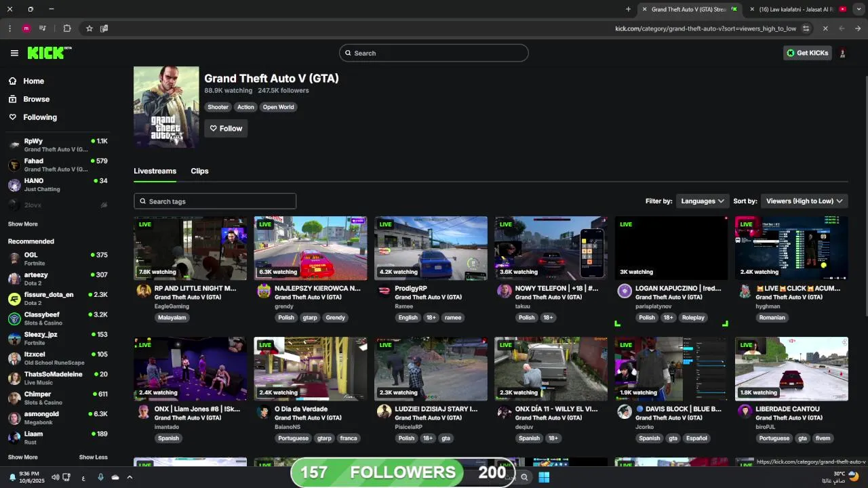This screenshot has width=868, height=488.
Task: Open the browser three-dot menu
Action: point(9,28)
